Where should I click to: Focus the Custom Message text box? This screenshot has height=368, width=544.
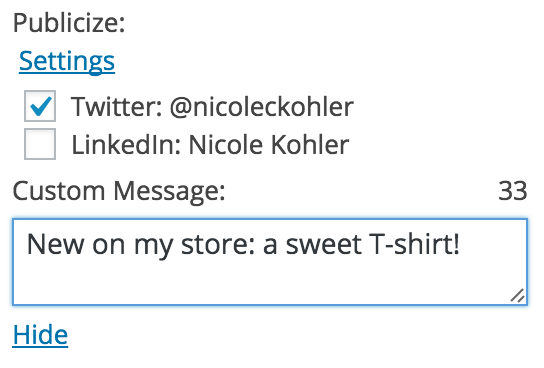point(270,262)
